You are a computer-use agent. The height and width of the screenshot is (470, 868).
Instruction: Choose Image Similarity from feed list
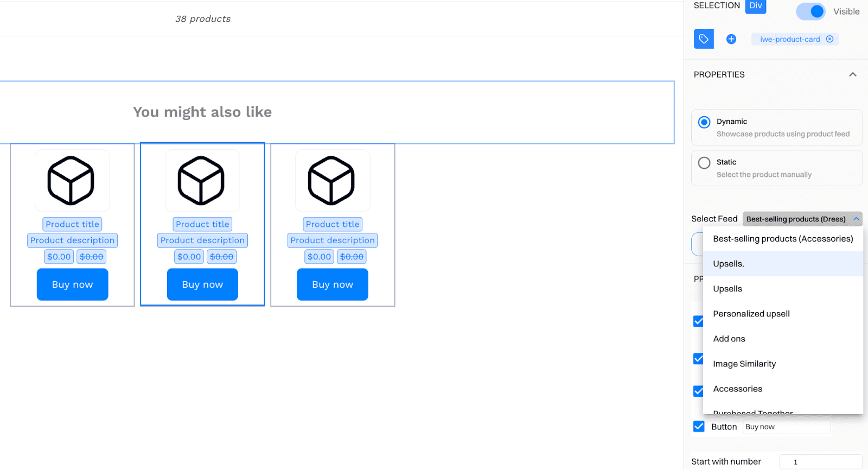744,364
